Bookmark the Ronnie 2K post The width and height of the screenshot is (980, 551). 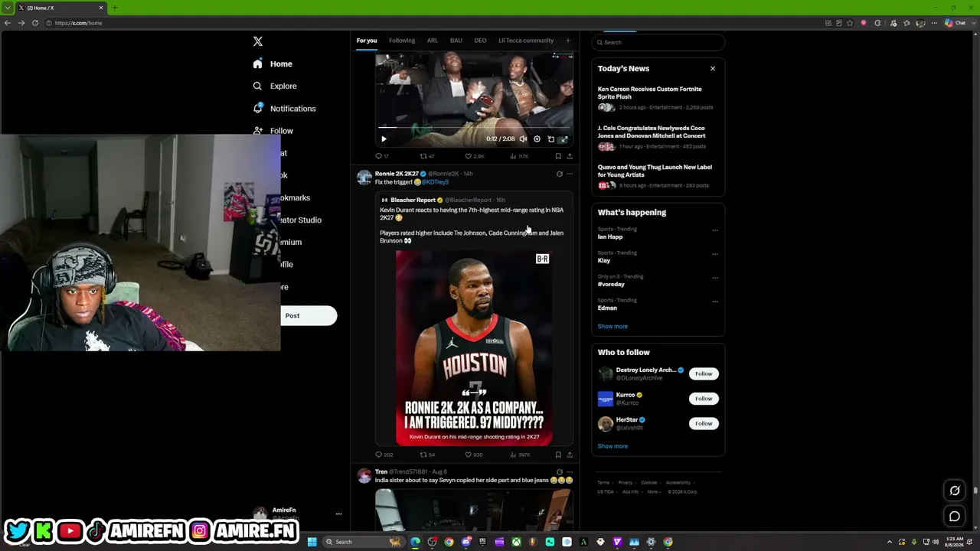coord(558,455)
